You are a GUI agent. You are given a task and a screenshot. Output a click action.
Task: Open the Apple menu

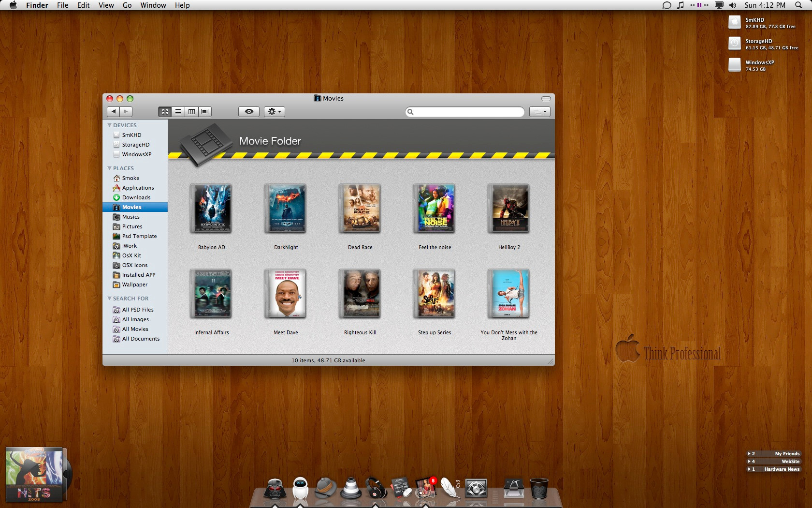[x=13, y=5]
